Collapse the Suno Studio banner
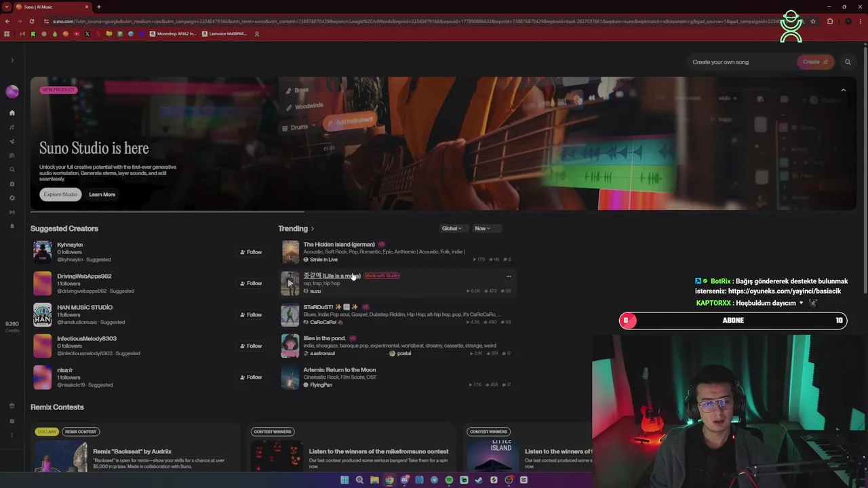Image resolution: width=868 pixels, height=488 pixels. click(x=843, y=90)
